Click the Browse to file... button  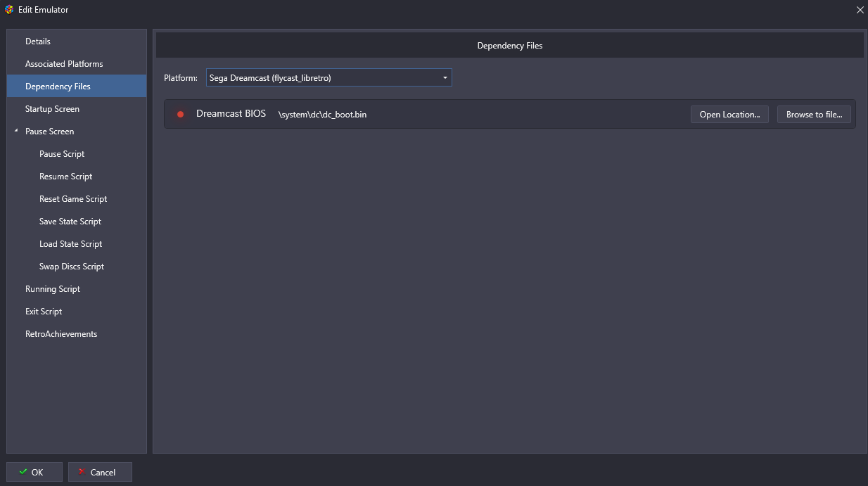click(x=814, y=115)
